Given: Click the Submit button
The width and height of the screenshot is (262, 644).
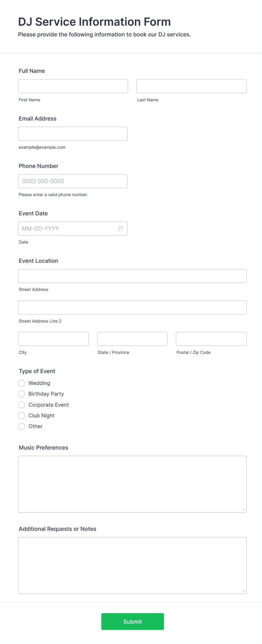Looking at the screenshot, I should tap(132, 621).
